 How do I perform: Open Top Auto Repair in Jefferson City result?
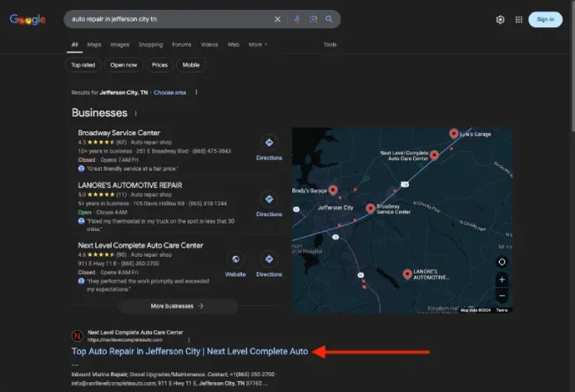tap(189, 352)
